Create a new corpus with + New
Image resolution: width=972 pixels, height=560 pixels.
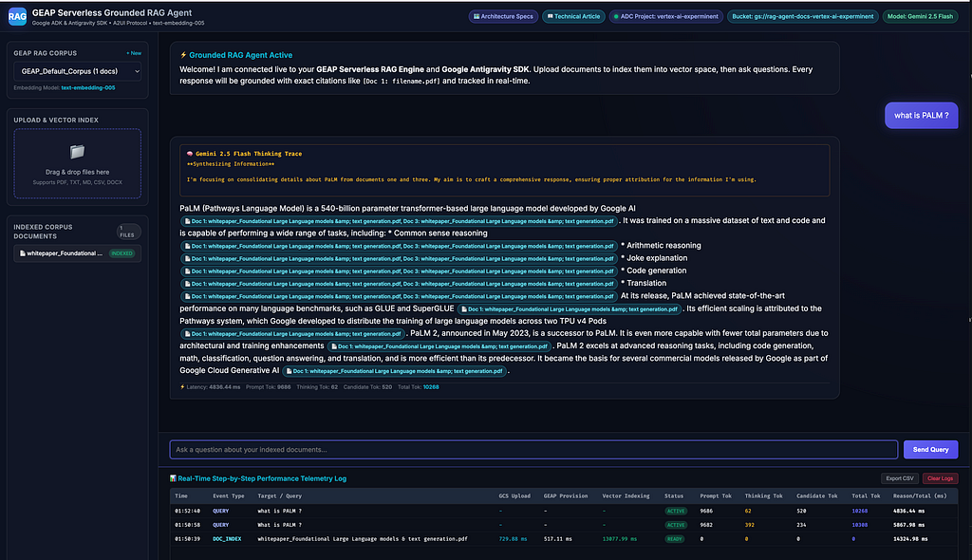pyautogui.click(x=134, y=53)
